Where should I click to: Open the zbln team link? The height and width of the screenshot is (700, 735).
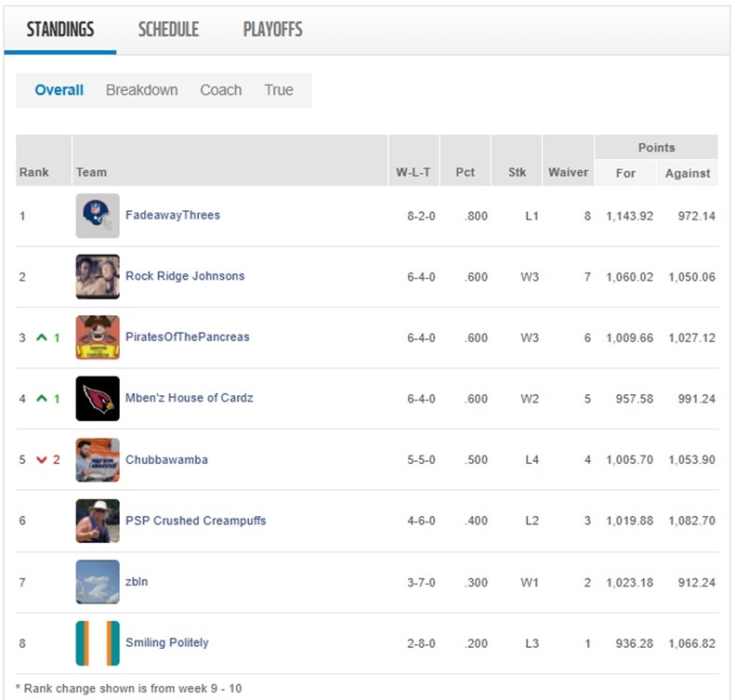coord(137,582)
